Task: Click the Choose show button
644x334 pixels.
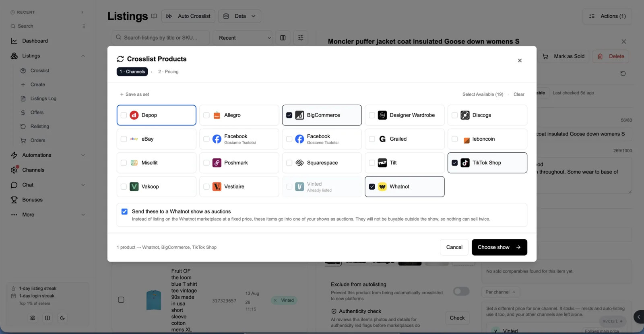Action: (x=499, y=247)
